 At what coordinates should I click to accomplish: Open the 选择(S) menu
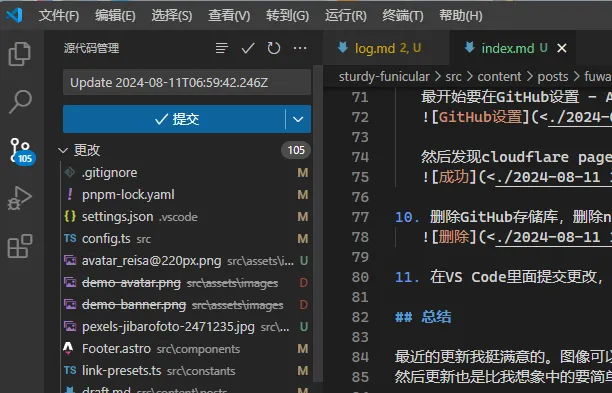pyautogui.click(x=172, y=16)
